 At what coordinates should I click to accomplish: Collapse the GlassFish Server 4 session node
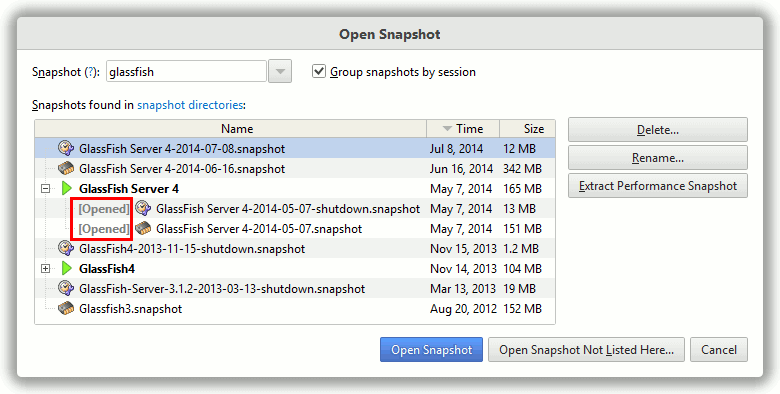[46, 189]
